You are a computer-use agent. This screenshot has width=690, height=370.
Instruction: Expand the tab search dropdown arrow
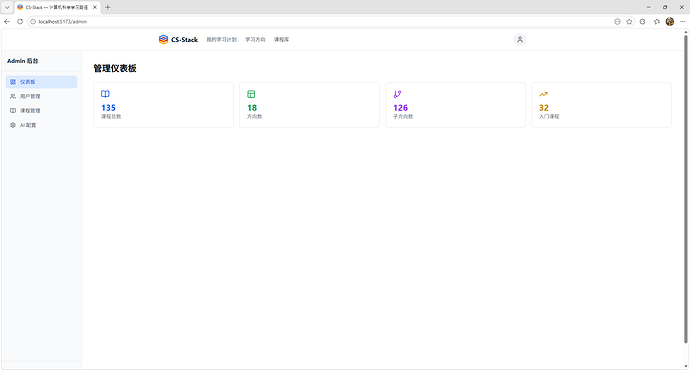click(x=7, y=7)
